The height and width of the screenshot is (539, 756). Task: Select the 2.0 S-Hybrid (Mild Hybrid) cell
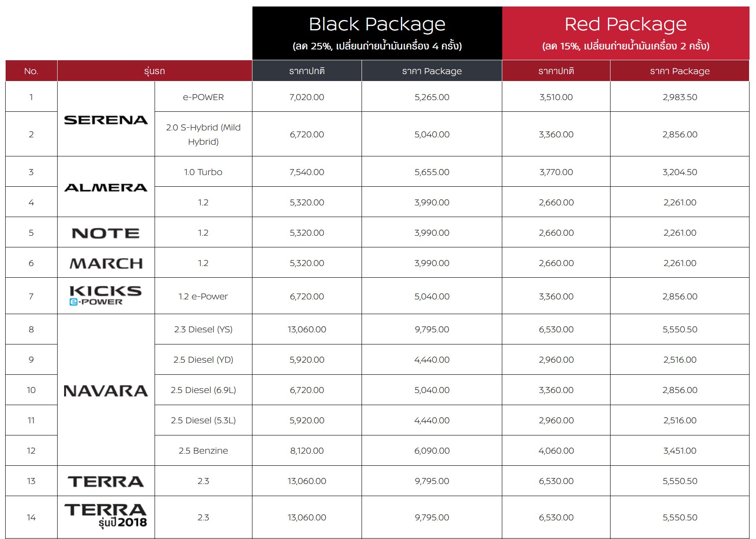tap(203, 134)
